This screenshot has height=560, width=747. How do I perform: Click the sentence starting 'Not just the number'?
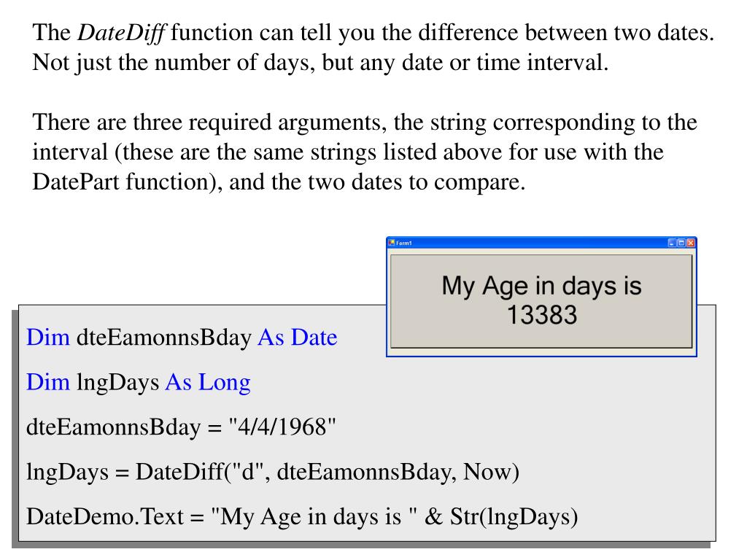[320, 63]
